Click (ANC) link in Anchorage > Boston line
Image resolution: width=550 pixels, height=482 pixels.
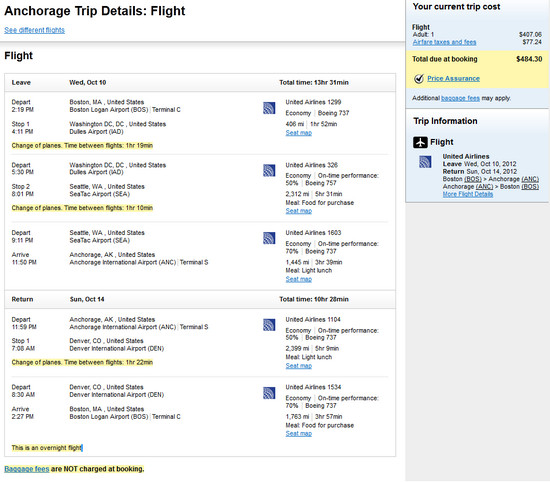click(x=484, y=187)
